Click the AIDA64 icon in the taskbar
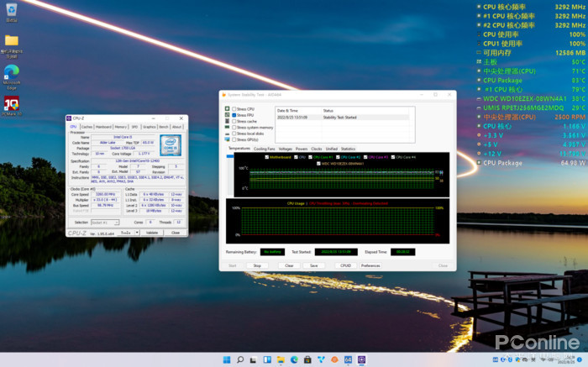Image resolution: width=588 pixels, height=367 pixels. click(347, 359)
